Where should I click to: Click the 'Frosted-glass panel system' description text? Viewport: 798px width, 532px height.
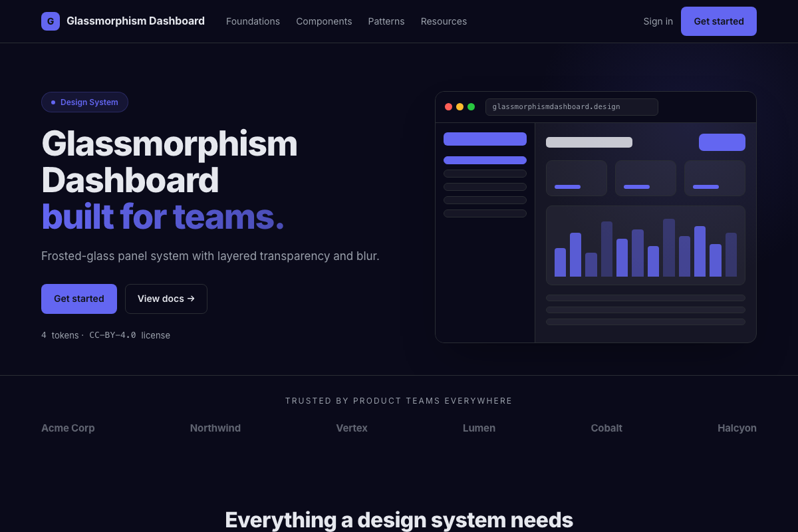(210, 256)
